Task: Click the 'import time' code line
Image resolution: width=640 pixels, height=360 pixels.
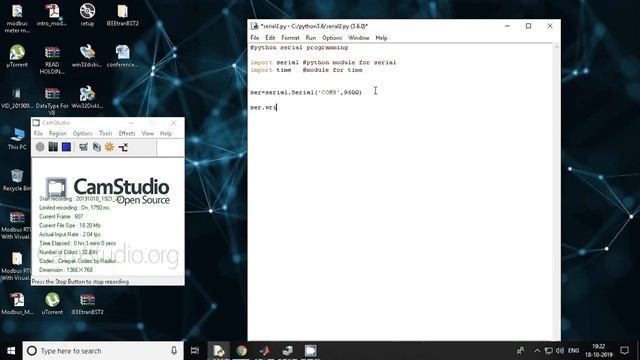Action: pos(306,70)
